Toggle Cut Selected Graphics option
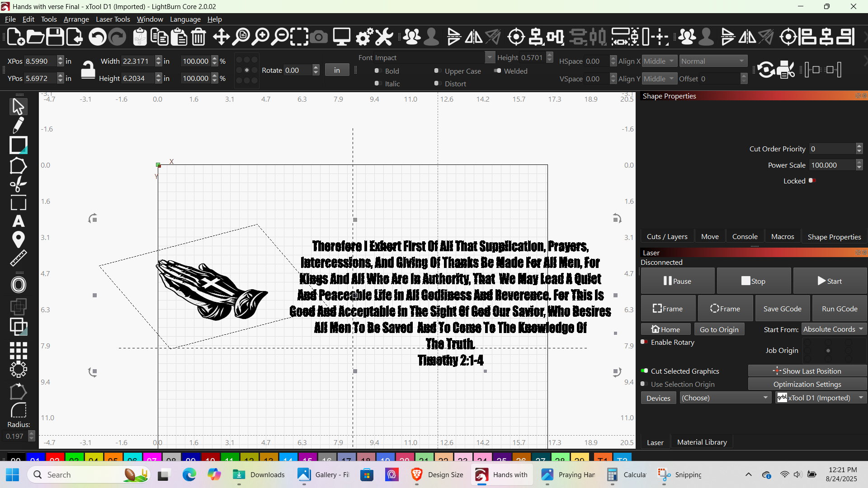 (645, 371)
